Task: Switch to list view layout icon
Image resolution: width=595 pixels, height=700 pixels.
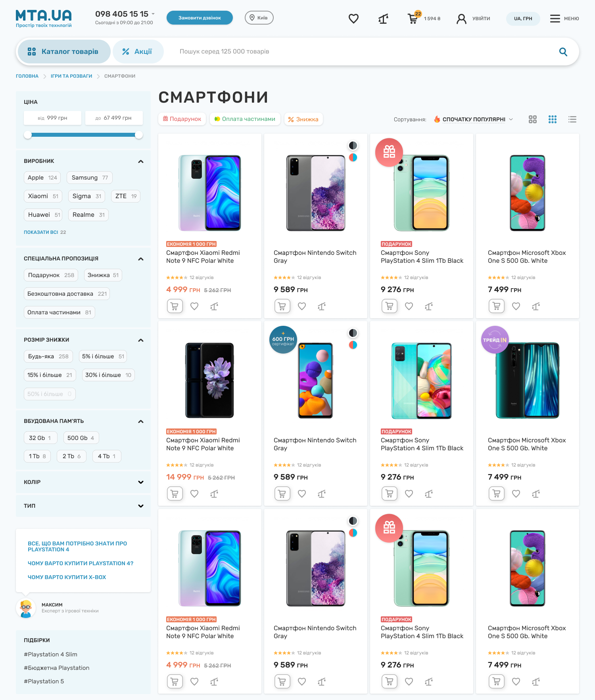Action: tap(572, 119)
